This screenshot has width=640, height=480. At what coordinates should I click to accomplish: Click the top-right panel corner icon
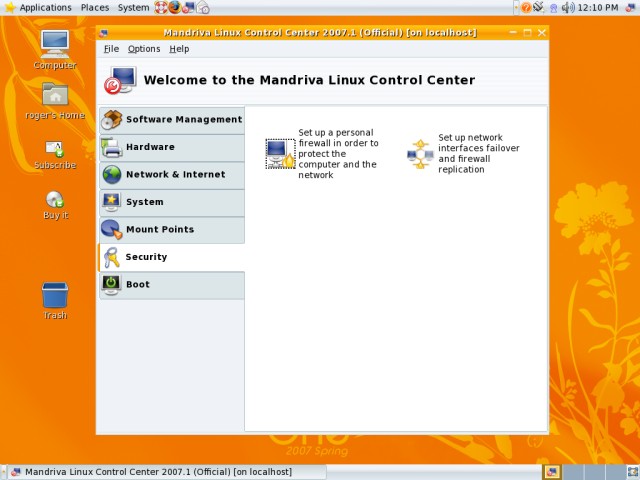pos(631,8)
